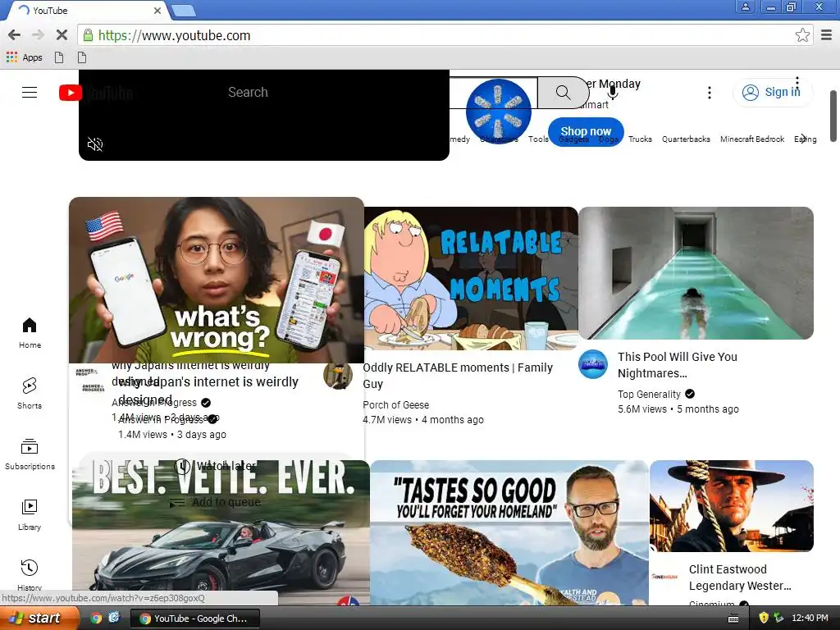Open Shorts in sidebar
Screen dimensions: 840x630
click(x=30, y=393)
